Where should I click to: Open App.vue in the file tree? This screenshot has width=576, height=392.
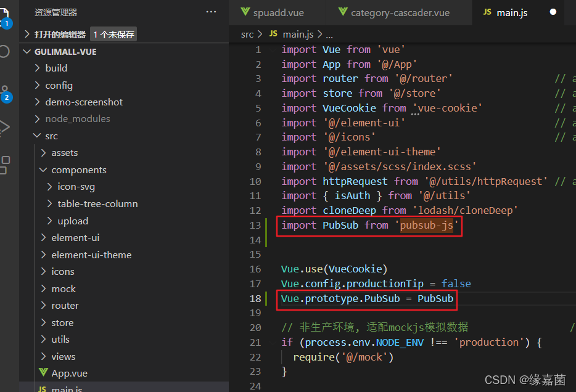[x=70, y=373]
